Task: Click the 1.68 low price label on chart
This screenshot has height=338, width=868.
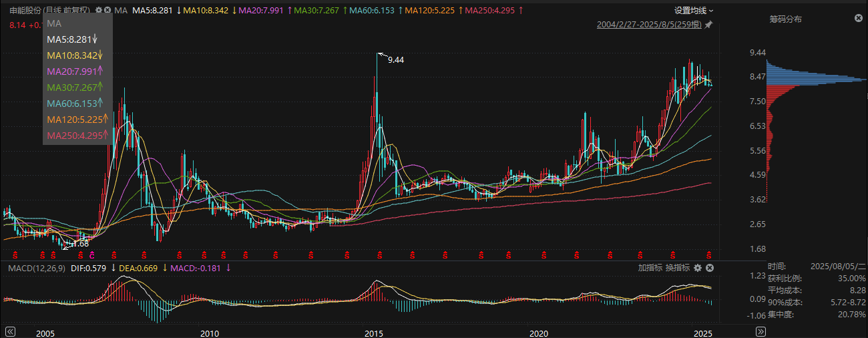Action: point(80,244)
